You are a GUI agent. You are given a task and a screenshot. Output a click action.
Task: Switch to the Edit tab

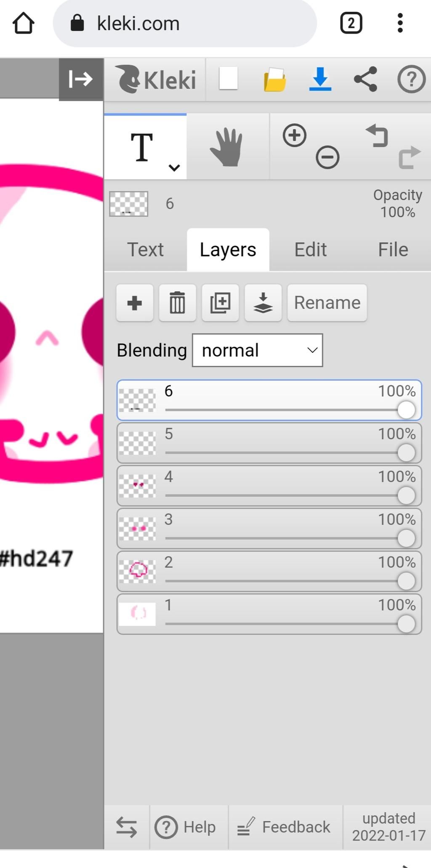[310, 250]
